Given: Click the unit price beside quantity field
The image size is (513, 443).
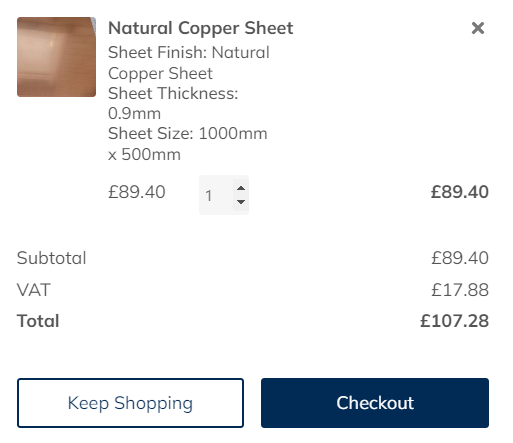Looking at the screenshot, I should [137, 192].
